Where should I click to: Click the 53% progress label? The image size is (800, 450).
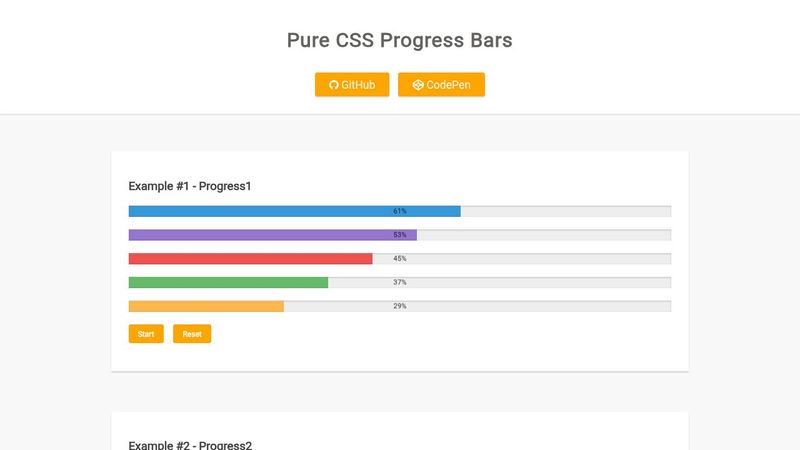[x=400, y=235]
